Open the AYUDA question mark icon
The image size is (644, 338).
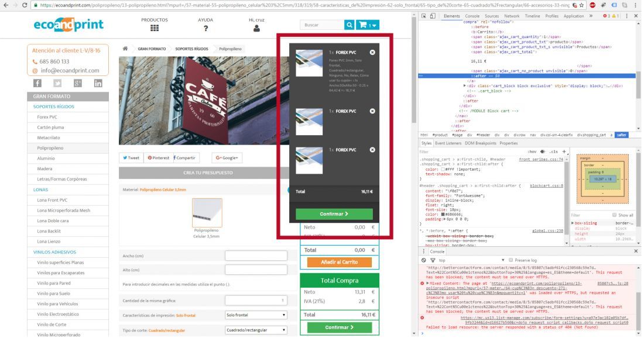coord(205,28)
